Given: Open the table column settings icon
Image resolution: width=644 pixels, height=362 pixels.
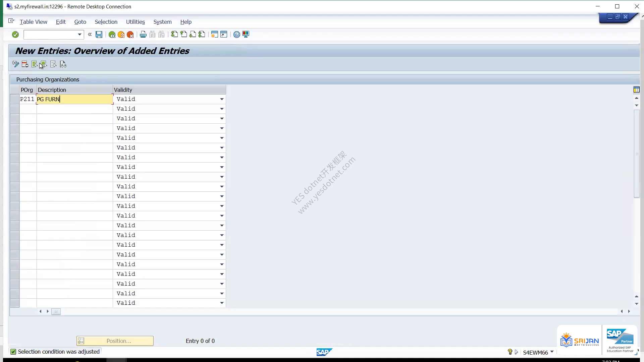Looking at the screenshot, I should [636, 89].
